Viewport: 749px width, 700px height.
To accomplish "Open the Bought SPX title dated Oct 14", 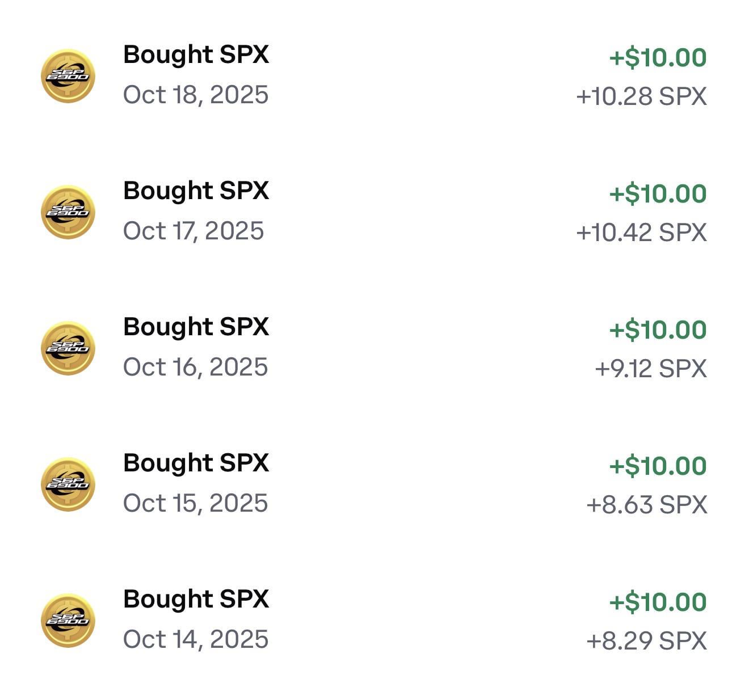I will tap(196, 600).
